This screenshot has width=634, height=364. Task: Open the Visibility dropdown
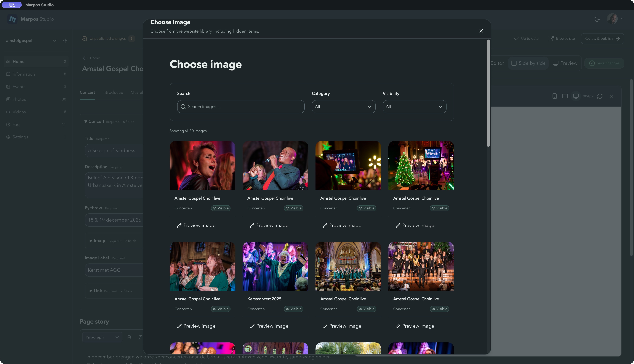click(x=415, y=107)
